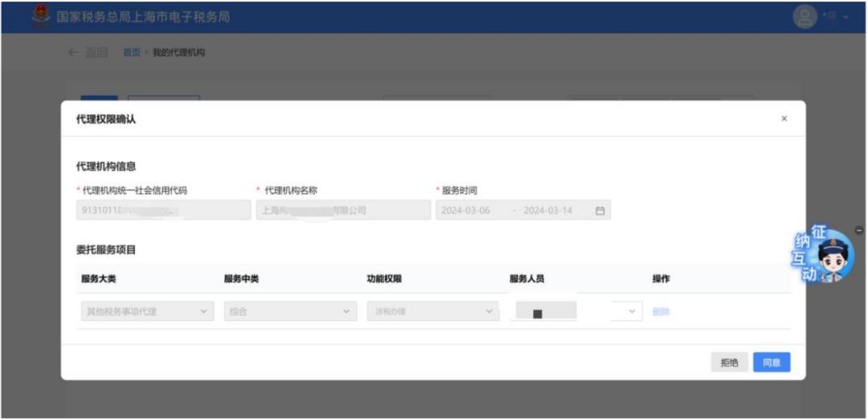This screenshot has height=420, width=868.
Task: Open the 服务大类 dropdown 其他税务事项代理
Action: (x=147, y=311)
